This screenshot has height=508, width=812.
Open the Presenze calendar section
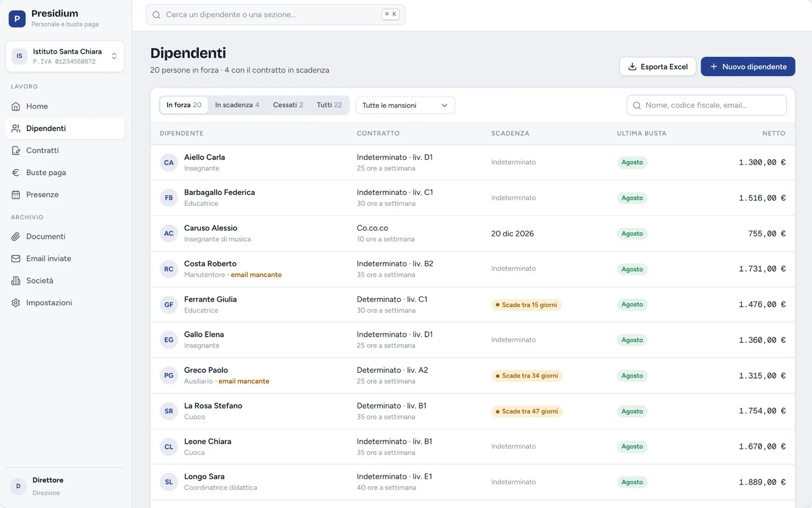click(65, 195)
